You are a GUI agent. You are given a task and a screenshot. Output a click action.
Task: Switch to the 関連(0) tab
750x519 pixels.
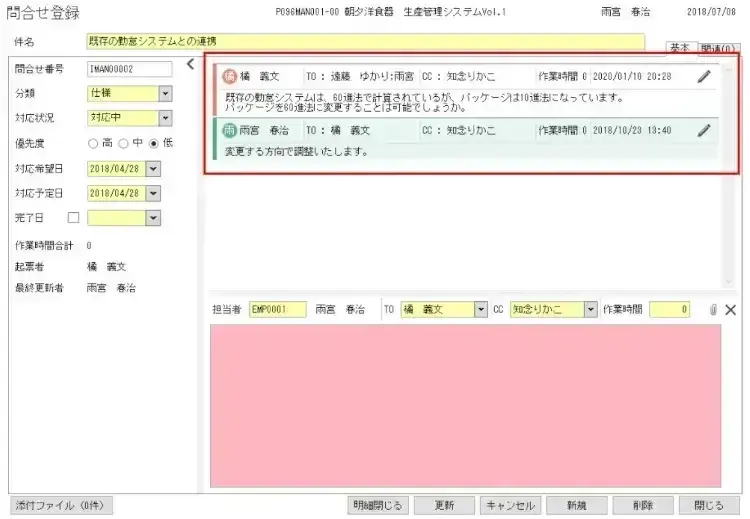(x=718, y=47)
